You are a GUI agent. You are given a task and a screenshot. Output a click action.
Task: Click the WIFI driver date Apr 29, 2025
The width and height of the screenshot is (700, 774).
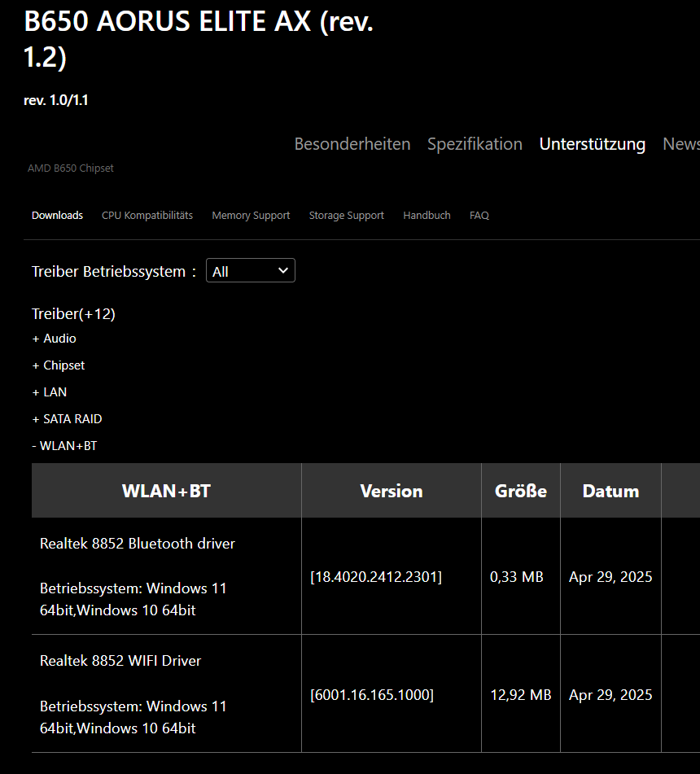tap(610, 694)
